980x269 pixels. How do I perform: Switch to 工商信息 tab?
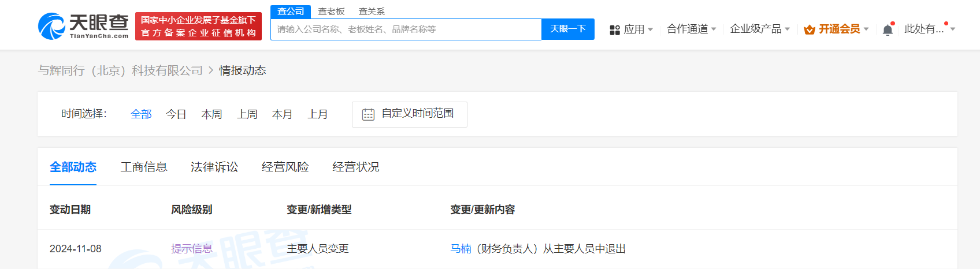(x=144, y=167)
